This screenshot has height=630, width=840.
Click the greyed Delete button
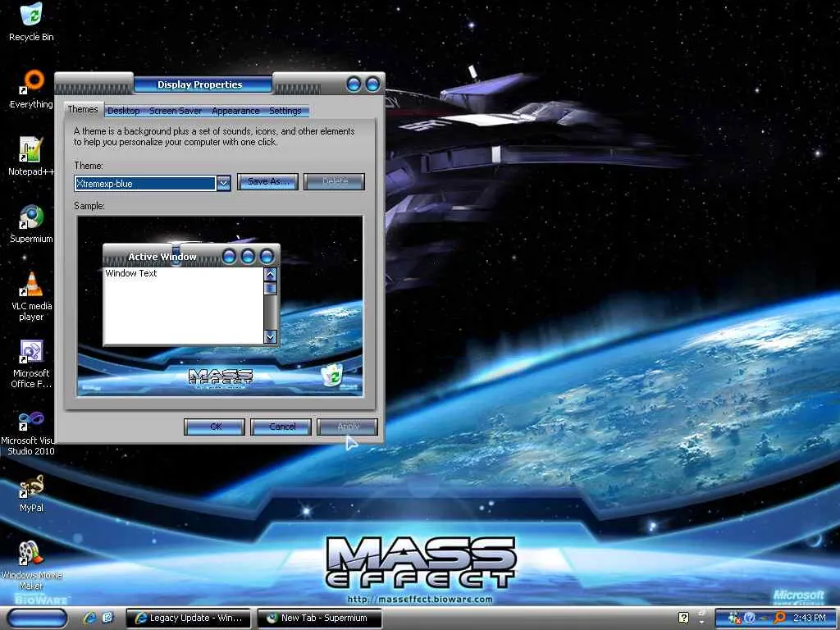click(335, 181)
